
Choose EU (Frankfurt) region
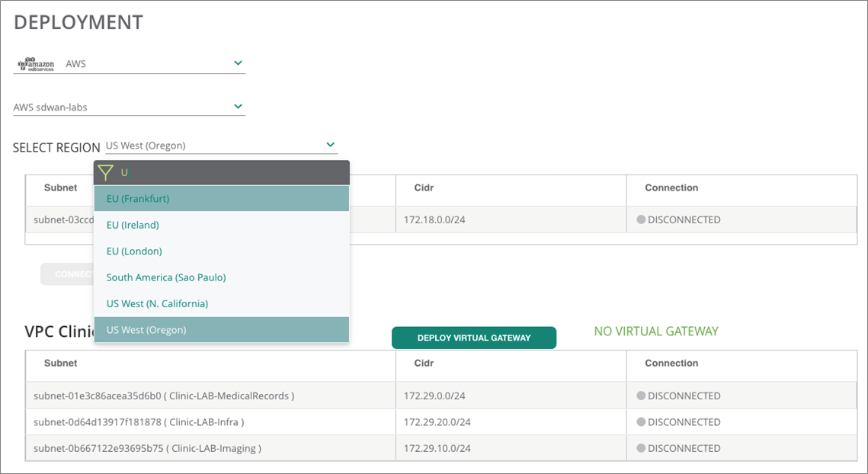pos(222,198)
